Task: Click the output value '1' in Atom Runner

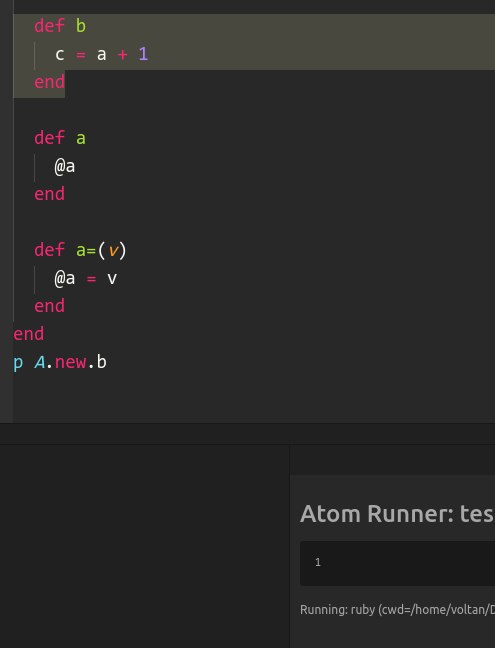Action: [318, 562]
